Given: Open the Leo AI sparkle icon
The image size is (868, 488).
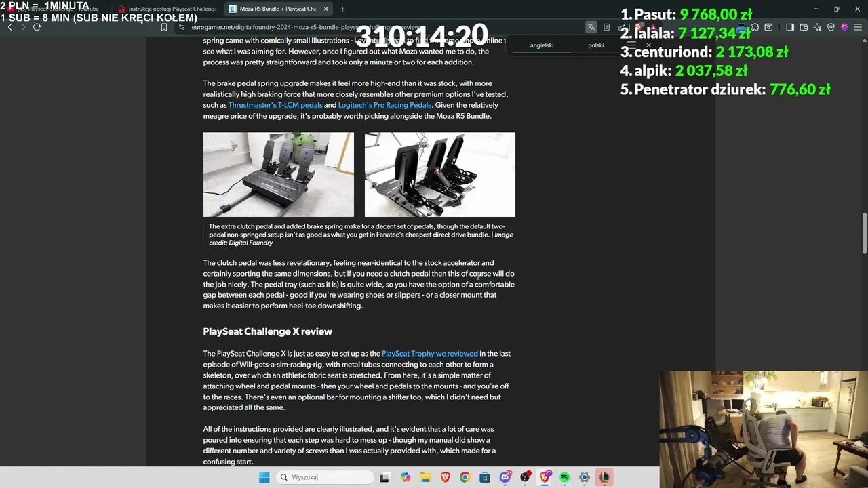Looking at the screenshot, I should [x=817, y=27].
